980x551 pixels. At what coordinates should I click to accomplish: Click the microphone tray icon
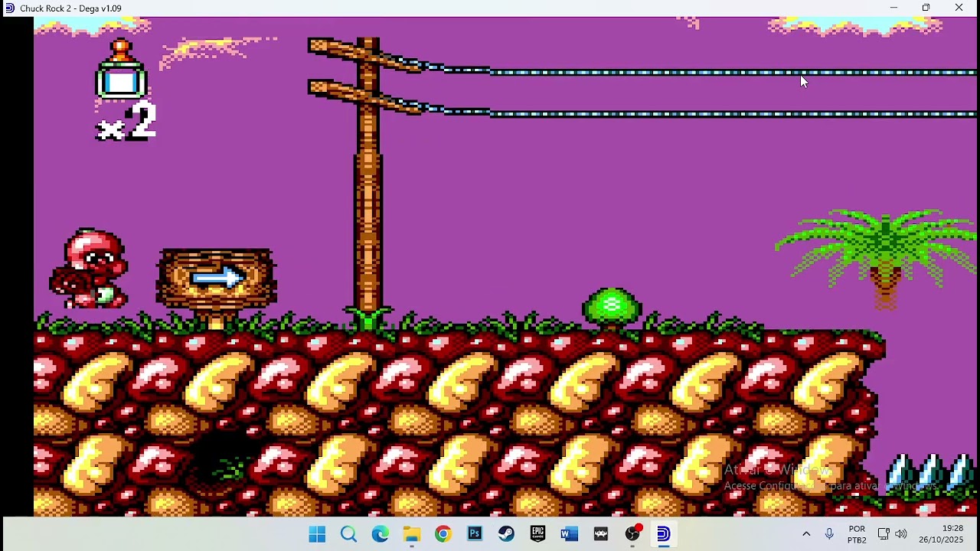point(829,534)
